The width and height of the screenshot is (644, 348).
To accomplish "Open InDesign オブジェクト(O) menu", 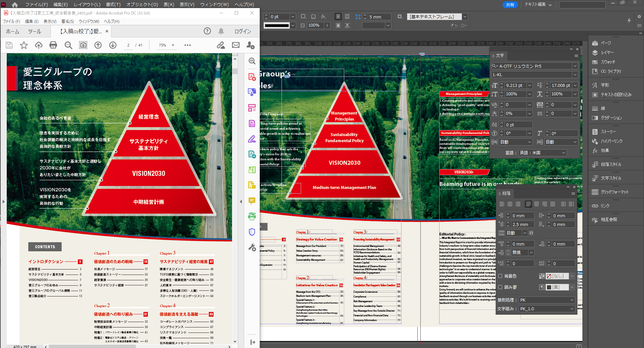I will pos(142,5).
